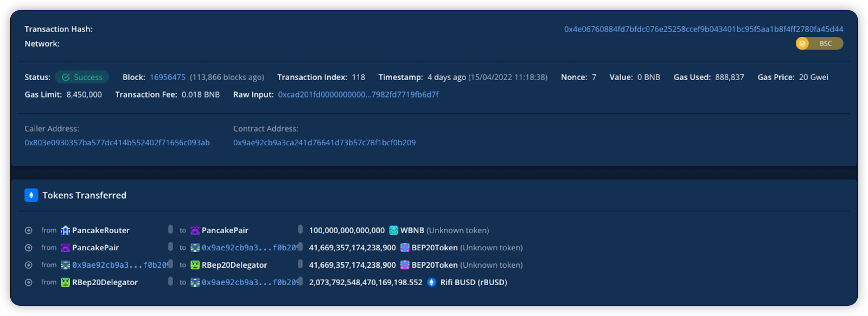
Task: Open the PancakeRouter sender name
Action: (x=101, y=230)
